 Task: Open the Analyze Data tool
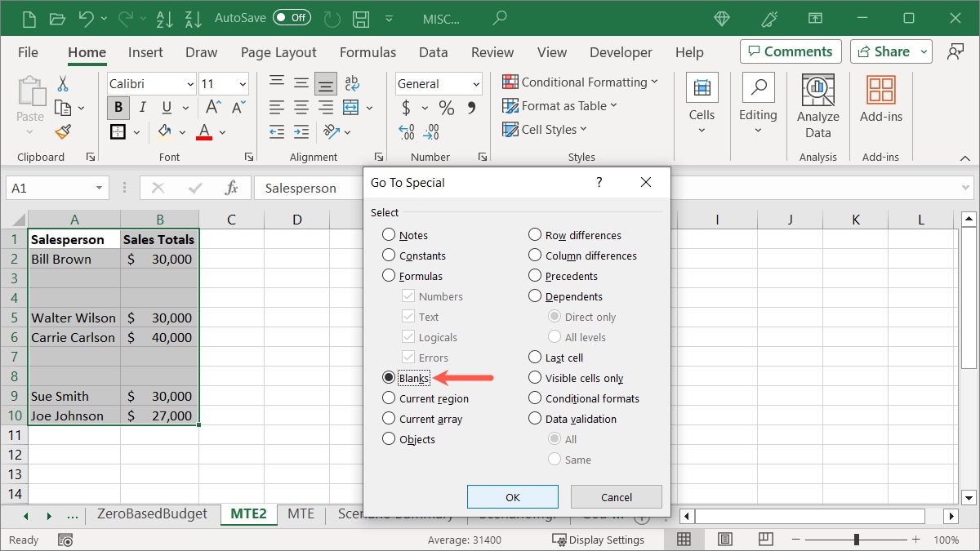tap(817, 106)
